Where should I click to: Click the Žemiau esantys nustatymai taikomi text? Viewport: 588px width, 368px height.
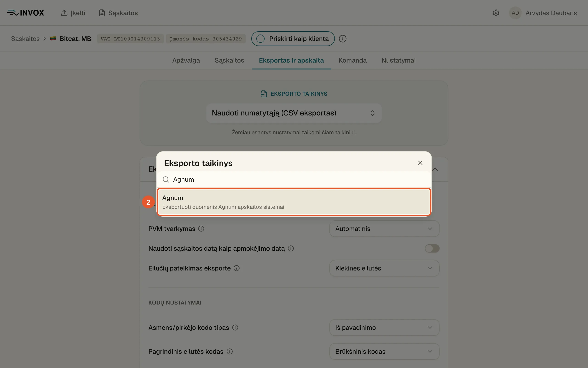tap(294, 132)
